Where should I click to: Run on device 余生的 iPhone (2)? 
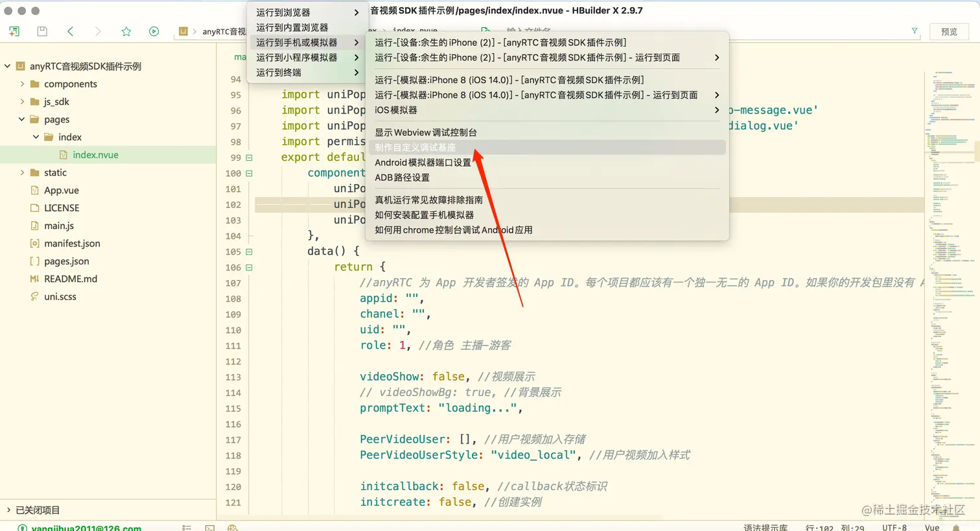pyautogui.click(x=547, y=42)
